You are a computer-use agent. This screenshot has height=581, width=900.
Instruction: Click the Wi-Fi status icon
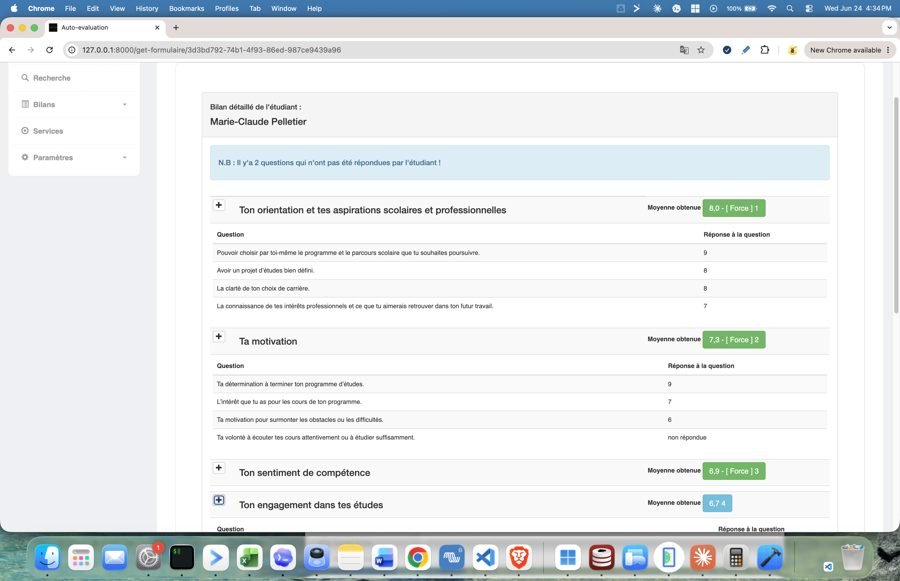[771, 9]
